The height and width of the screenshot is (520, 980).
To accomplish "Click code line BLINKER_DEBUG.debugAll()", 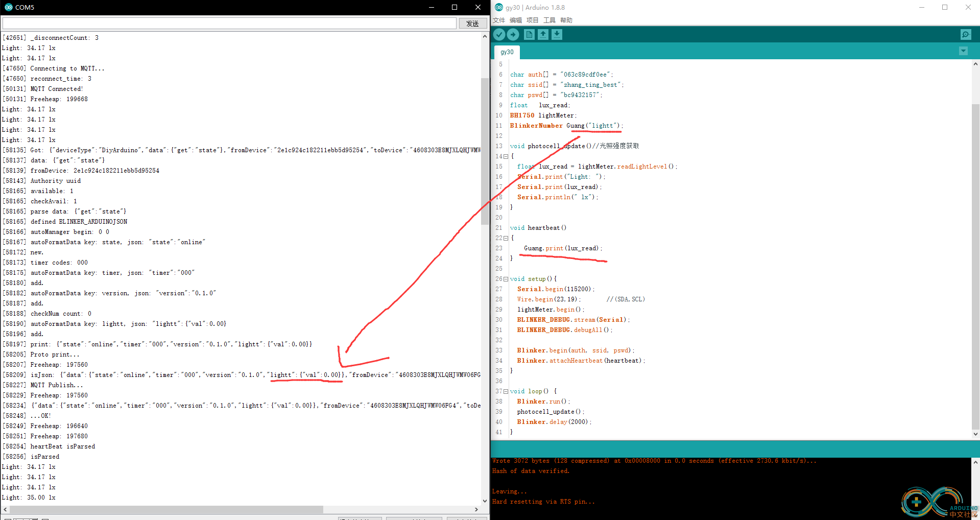I will pyautogui.click(x=565, y=330).
